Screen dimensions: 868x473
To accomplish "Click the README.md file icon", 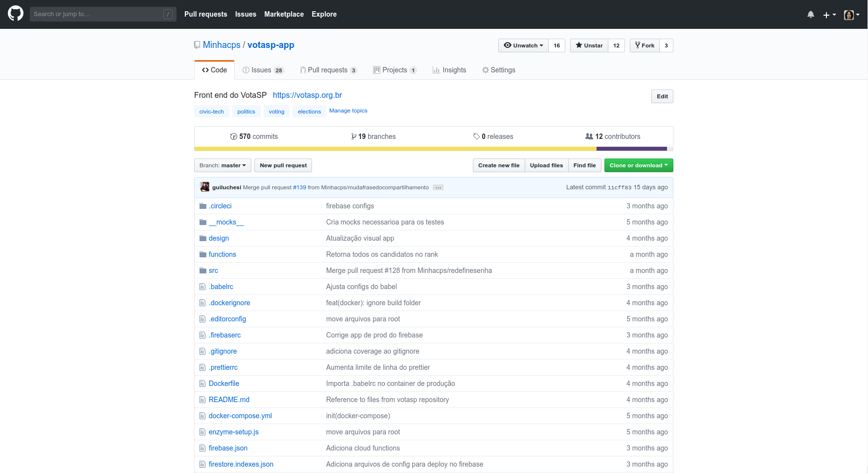I will click(202, 400).
